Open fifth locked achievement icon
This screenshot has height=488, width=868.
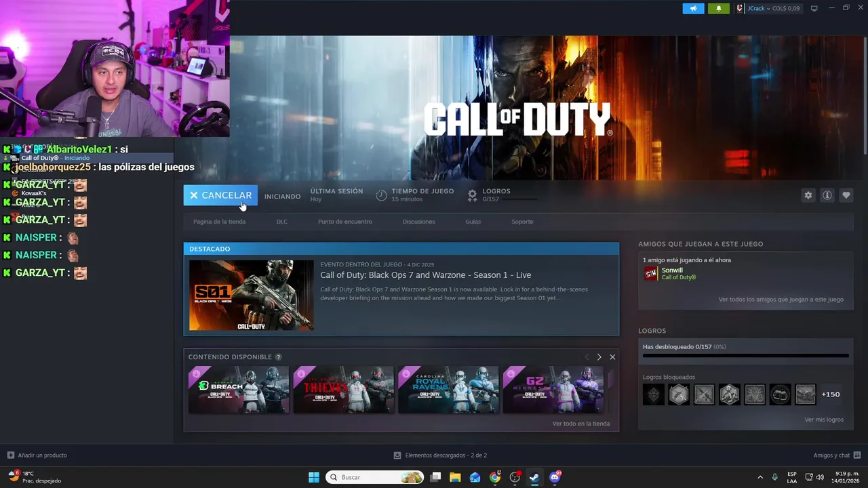click(x=755, y=394)
